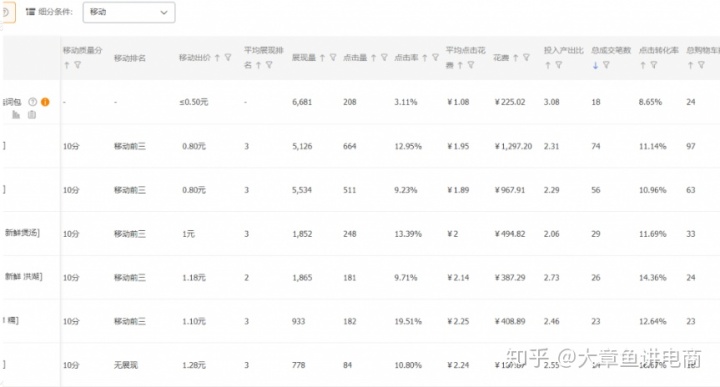Click conversion rate 14.36%
Viewport: 720px width, 387px height.
[652, 278]
